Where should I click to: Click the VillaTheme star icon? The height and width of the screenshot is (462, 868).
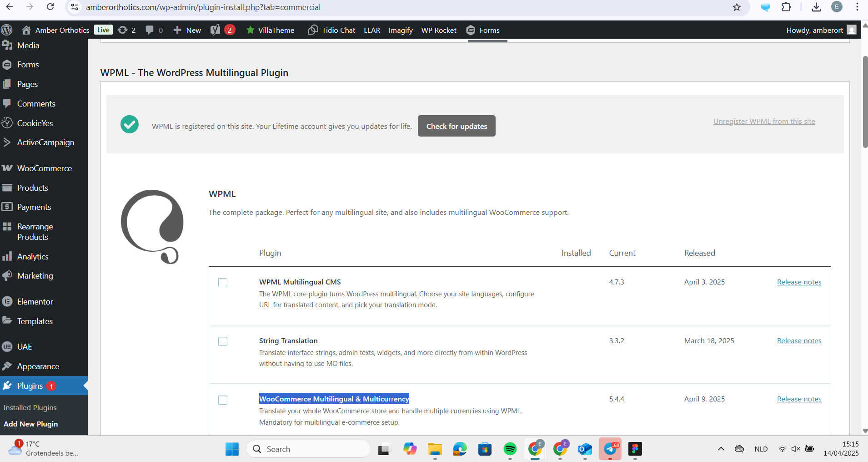click(x=250, y=30)
